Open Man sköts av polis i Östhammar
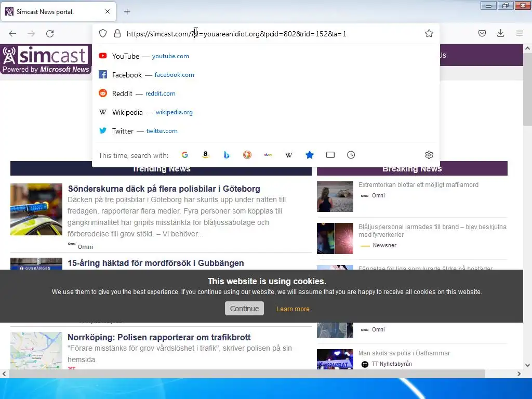 [404, 353]
